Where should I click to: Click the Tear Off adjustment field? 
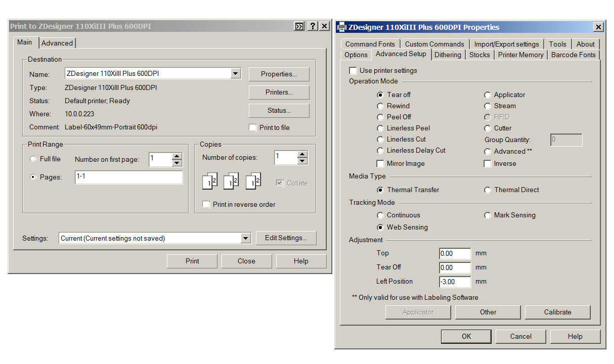(x=455, y=267)
